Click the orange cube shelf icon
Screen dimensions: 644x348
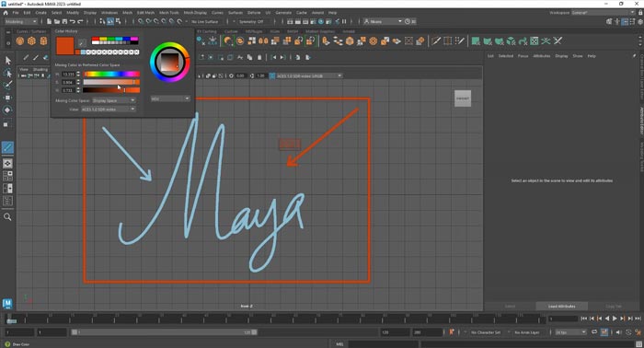pos(31,41)
